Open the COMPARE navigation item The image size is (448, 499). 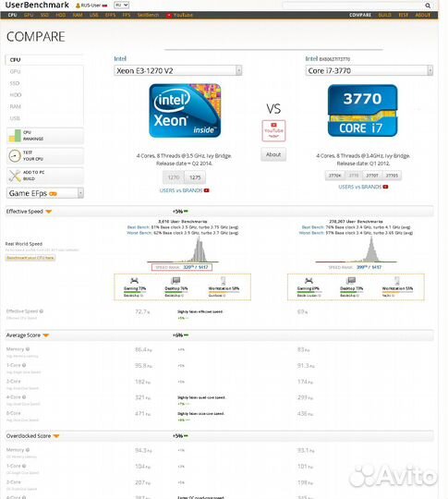coord(360,15)
